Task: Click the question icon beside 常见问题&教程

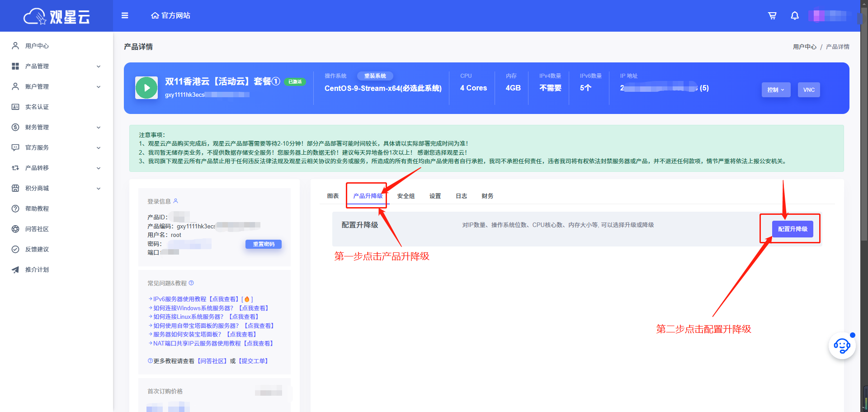Action: pyautogui.click(x=191, y=283)
